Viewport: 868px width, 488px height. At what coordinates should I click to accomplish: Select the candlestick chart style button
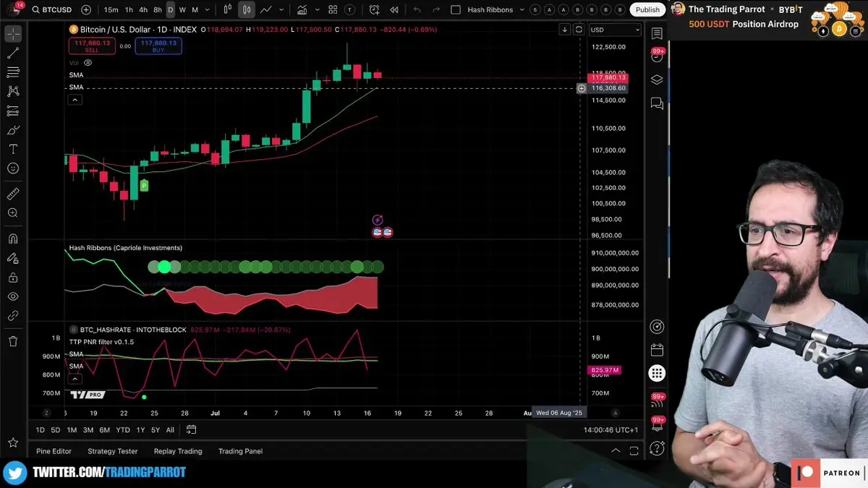coord(247,10)
